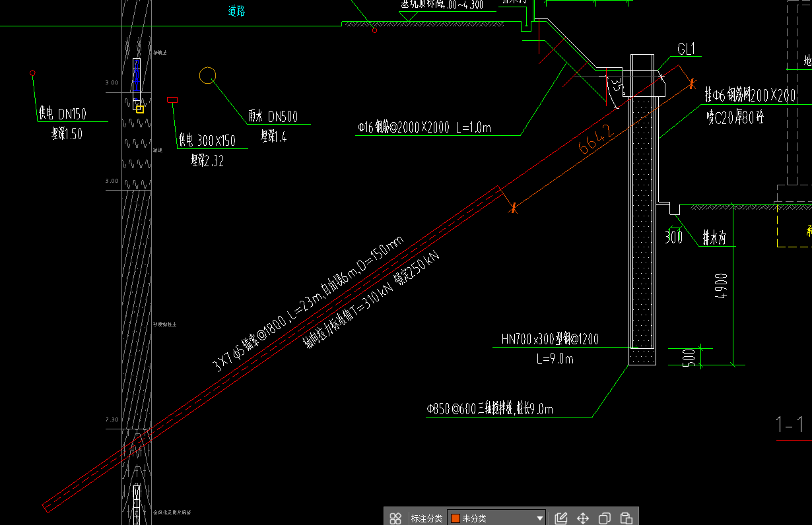The width and height of the screenshot is (812, 525).
Task: Click the 1-1 section title
Action: click(x=790, y=425)
